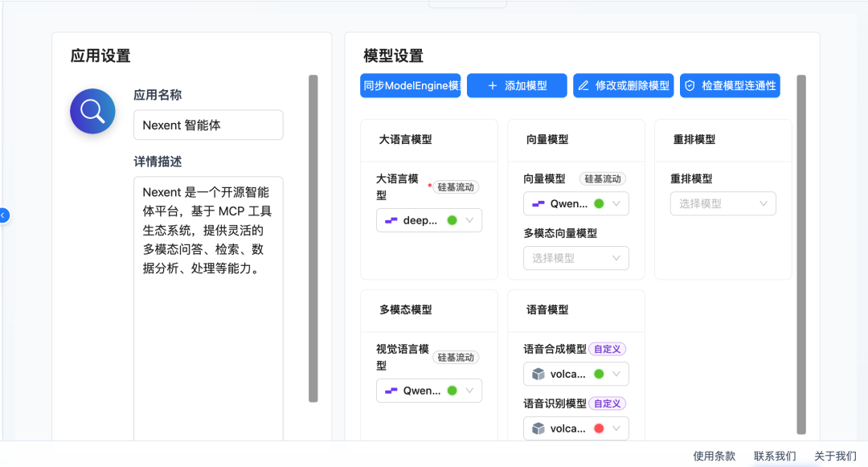This screenshot has width=868, height=467.
Task: Click the 应用设置 panel title
Action: pos(100,56)
